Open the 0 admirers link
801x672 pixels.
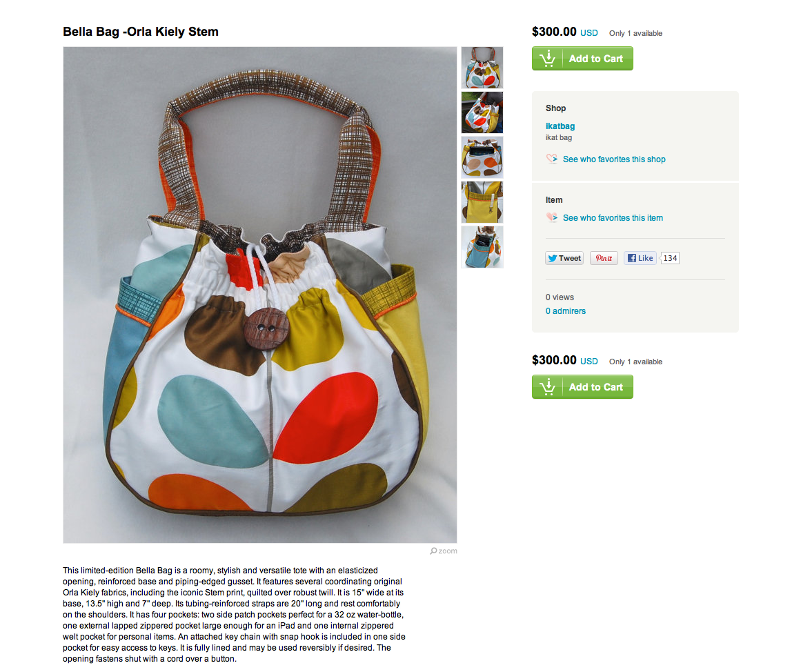click(x=566, y=311)
